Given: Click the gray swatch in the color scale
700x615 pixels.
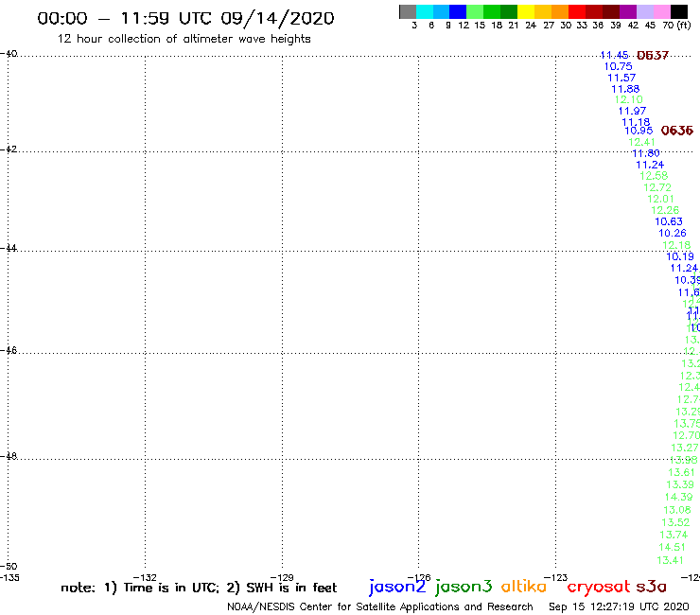Looking at the screenshot, I should pos(408,12).
